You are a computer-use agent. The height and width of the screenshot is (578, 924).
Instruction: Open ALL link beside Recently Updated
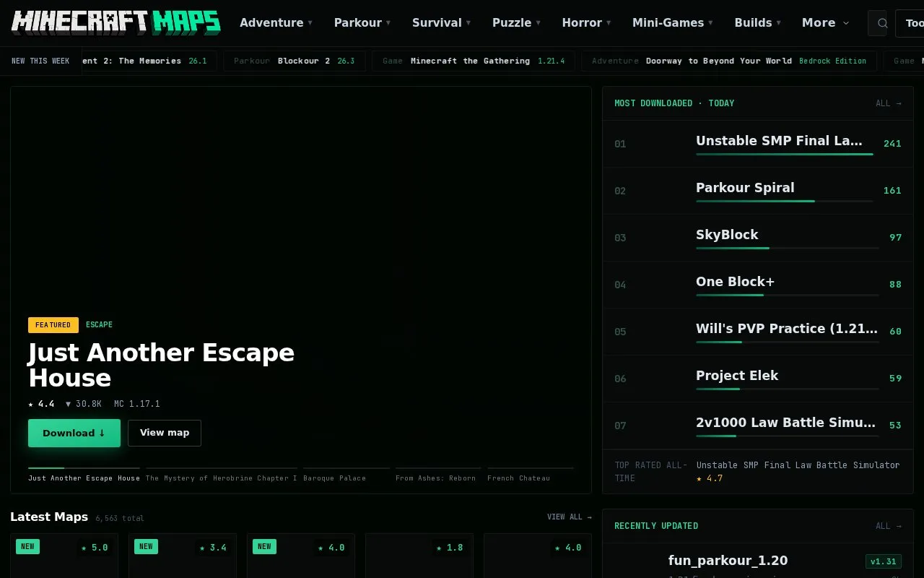[889, 526]
